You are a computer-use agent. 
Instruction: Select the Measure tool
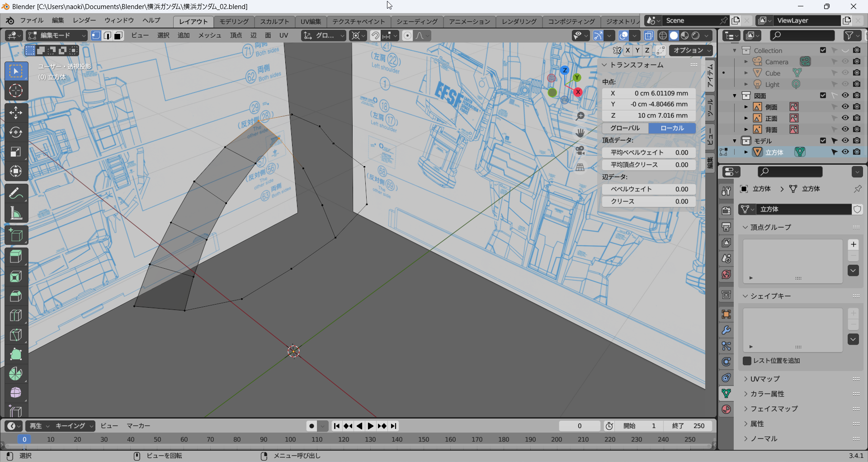pos(16,213)
